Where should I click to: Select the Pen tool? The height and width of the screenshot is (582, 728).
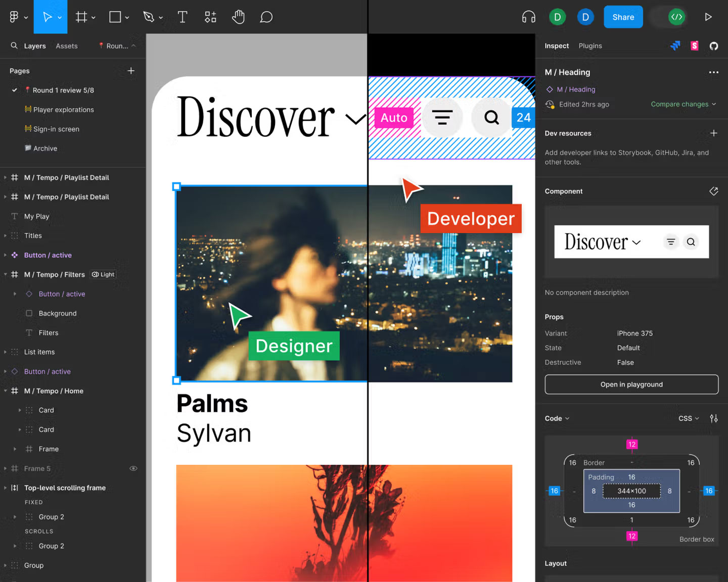pos(148,17)
